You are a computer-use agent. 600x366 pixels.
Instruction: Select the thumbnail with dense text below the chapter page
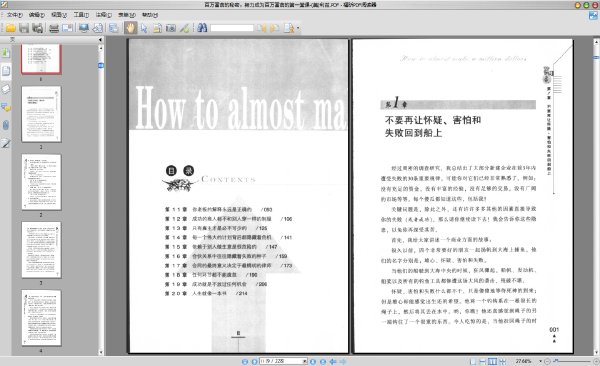(x=41, y=182)
